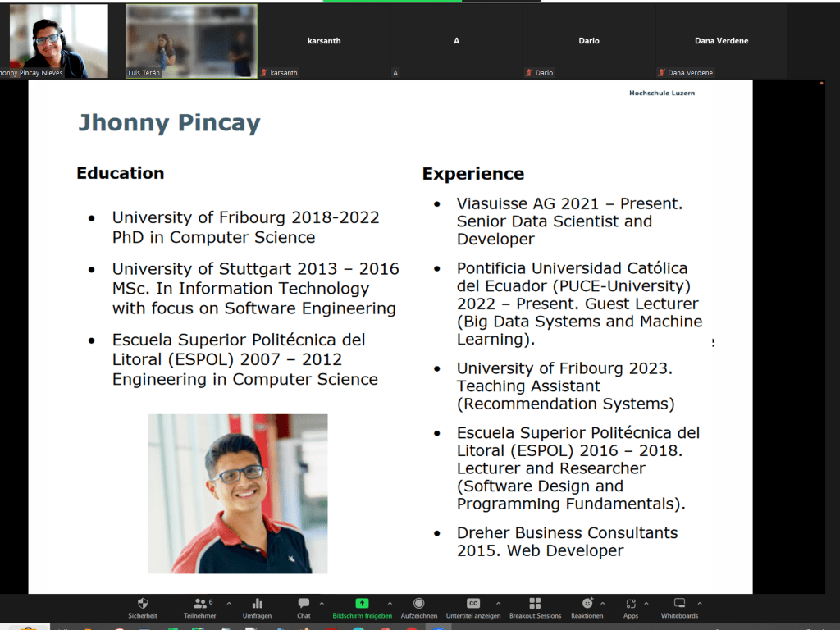Expand the arrow next to Chat
The image size is (840, 630).
[x=322, y=603]
